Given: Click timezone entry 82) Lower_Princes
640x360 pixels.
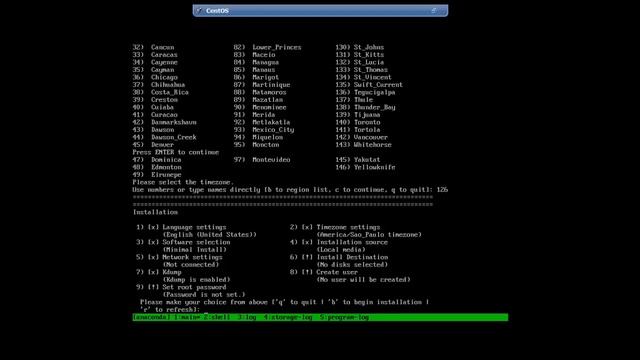Looking at the screenshot, I should click(x=268, y=47).
